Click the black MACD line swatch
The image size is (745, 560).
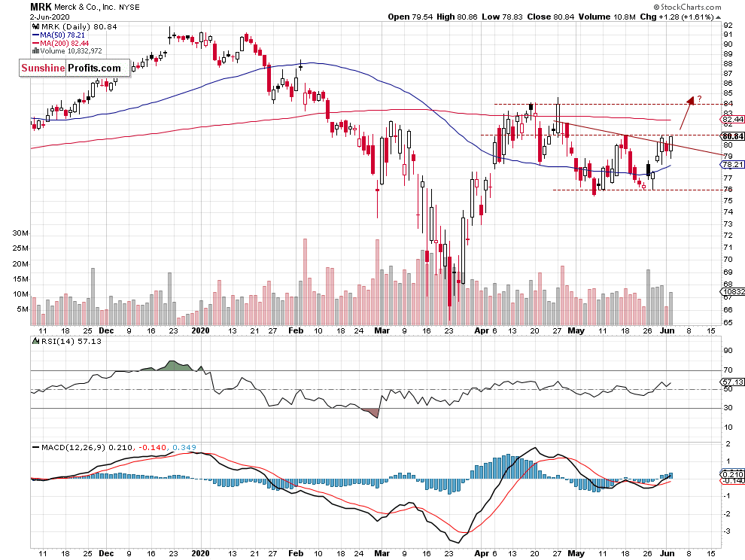click(x=35, y=447)
